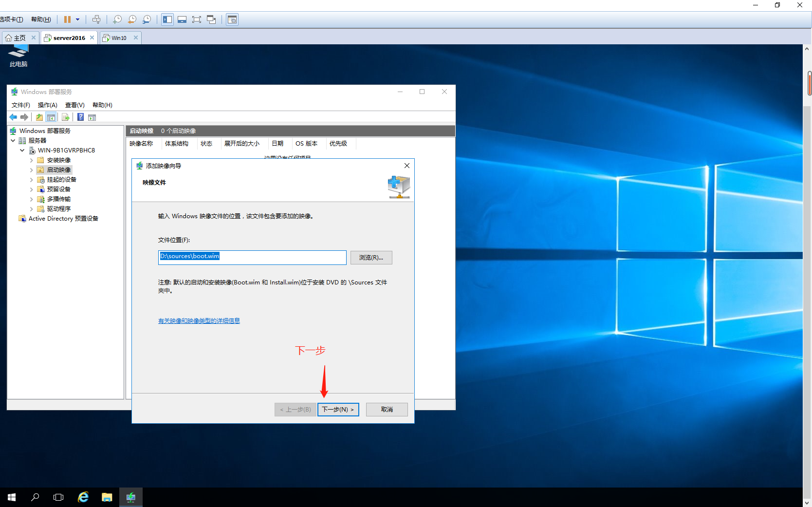Go forward with the gray arrow toolbar icon
Screen dimensions: 812x507
24,117
